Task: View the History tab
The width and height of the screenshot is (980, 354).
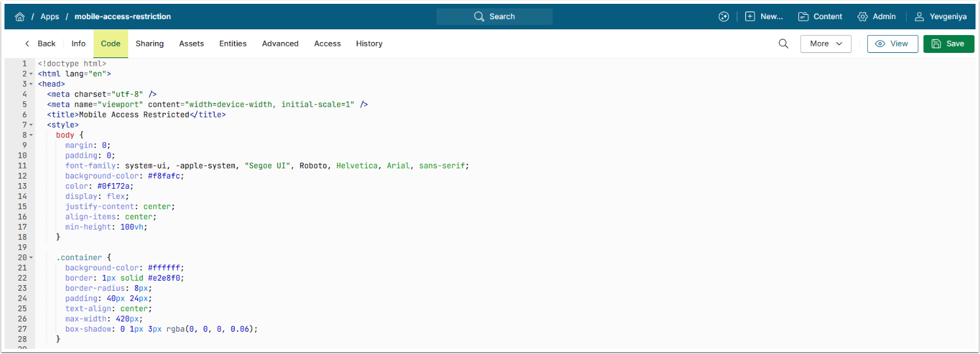Action: pos(369,44)
